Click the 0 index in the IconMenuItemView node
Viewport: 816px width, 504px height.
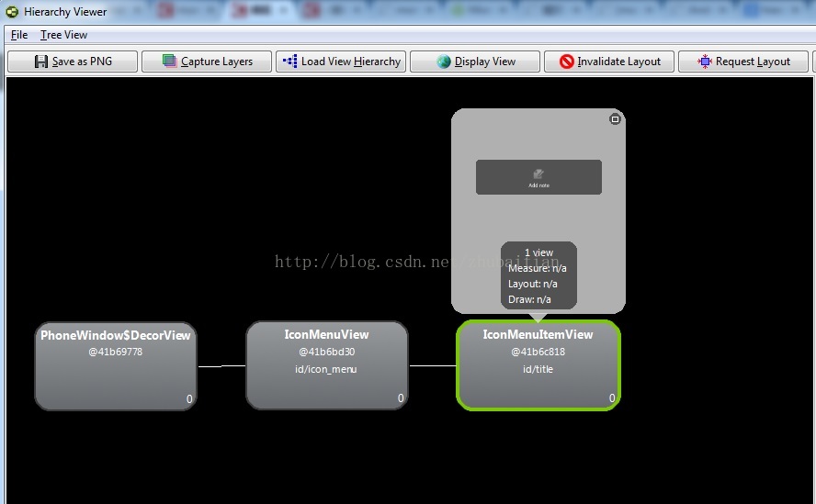click(x=612, y=398)
